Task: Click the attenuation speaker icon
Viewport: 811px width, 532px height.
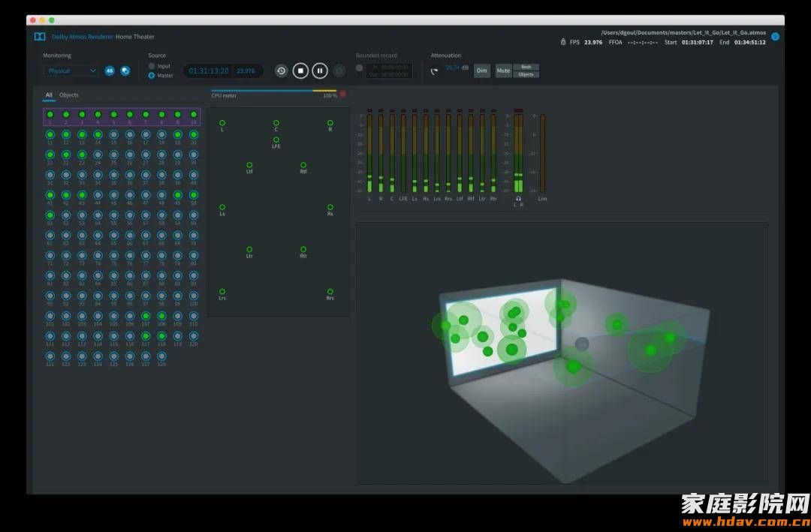Action: (x=434, y=71)
